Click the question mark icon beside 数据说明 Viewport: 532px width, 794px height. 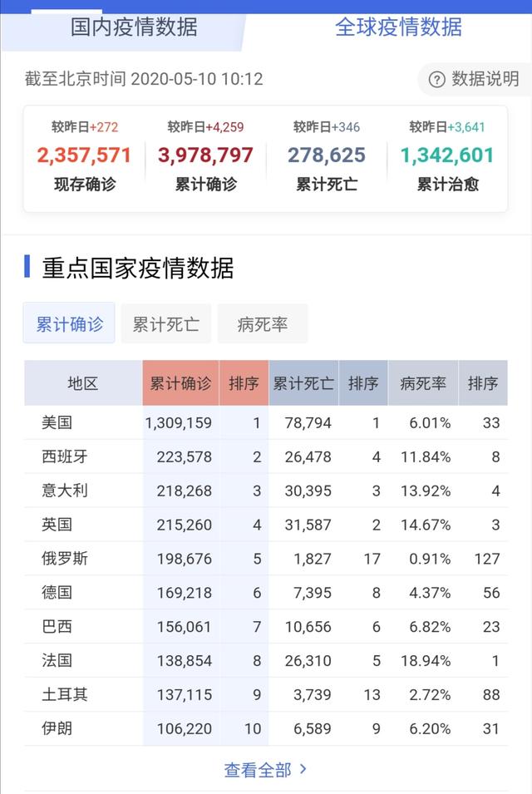click(437, 80)
